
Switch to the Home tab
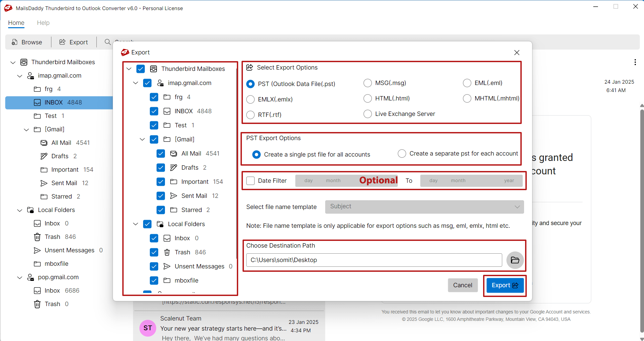(x=16, y=23)
